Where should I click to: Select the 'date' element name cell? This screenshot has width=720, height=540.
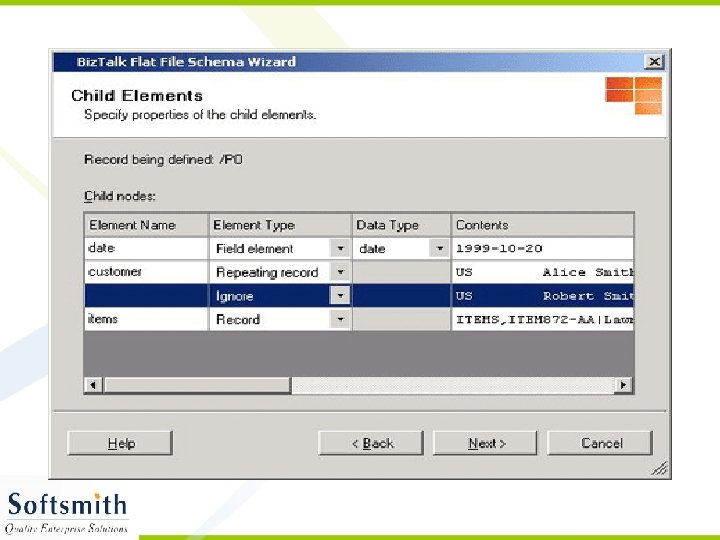[146, 248]
